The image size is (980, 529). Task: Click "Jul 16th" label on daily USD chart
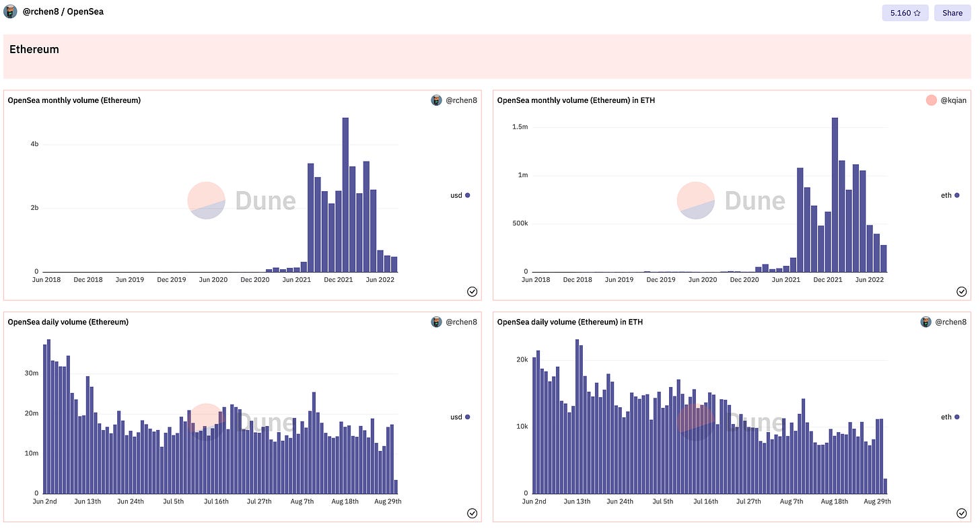coord(216,501)
